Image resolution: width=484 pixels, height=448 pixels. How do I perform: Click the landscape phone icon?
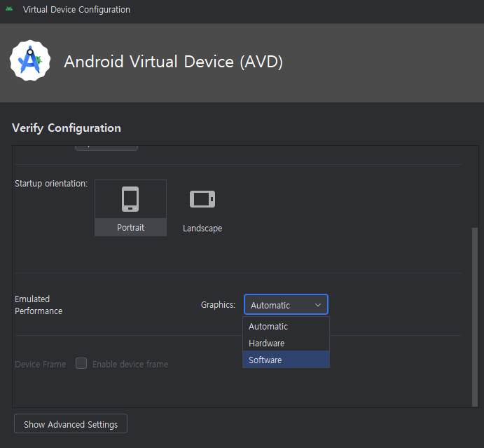[x=202, y=199]
